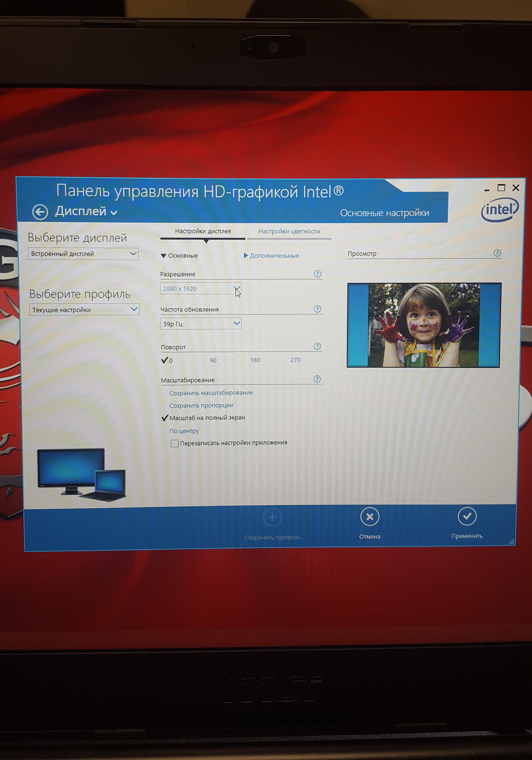Select rotation 90 degrees
Image resolution: width=532 pixels, height=760 pixels.
click(x=213, y=360)
